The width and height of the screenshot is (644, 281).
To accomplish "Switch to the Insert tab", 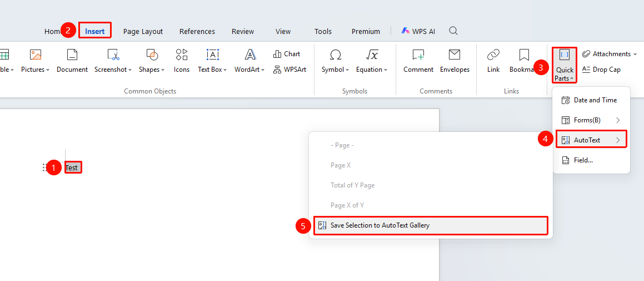I will click(x=95, y=31).
